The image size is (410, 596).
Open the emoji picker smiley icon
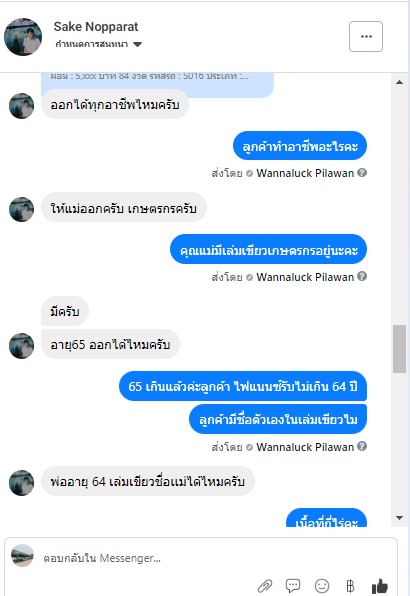(x=322, y=585)
